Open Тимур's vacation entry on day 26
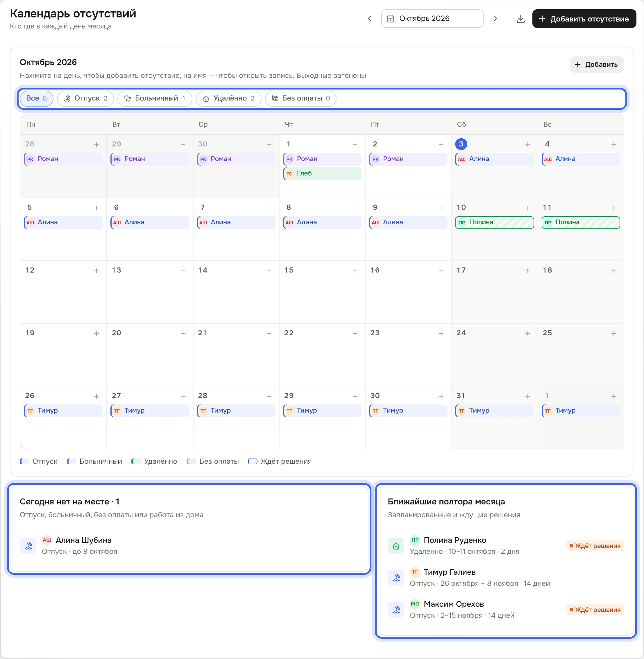 [63, 411]
